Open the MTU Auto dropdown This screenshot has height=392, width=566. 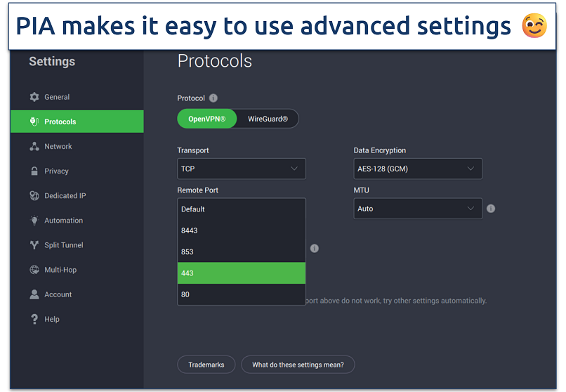tap(417, 209)
